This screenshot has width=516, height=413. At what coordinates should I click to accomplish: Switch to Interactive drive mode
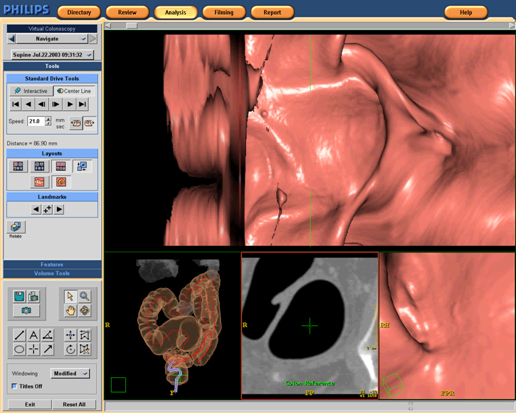pos(31,91)
